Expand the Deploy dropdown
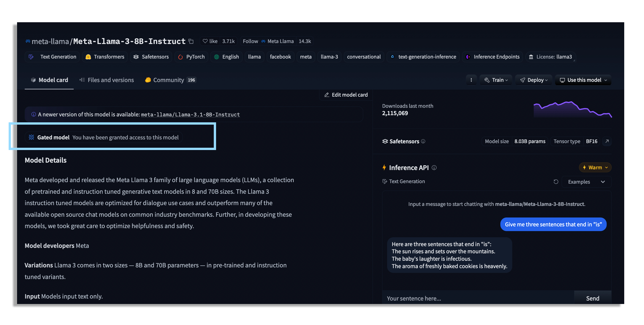This screenshot has width=644, height=325. click(x=534, y=80)
